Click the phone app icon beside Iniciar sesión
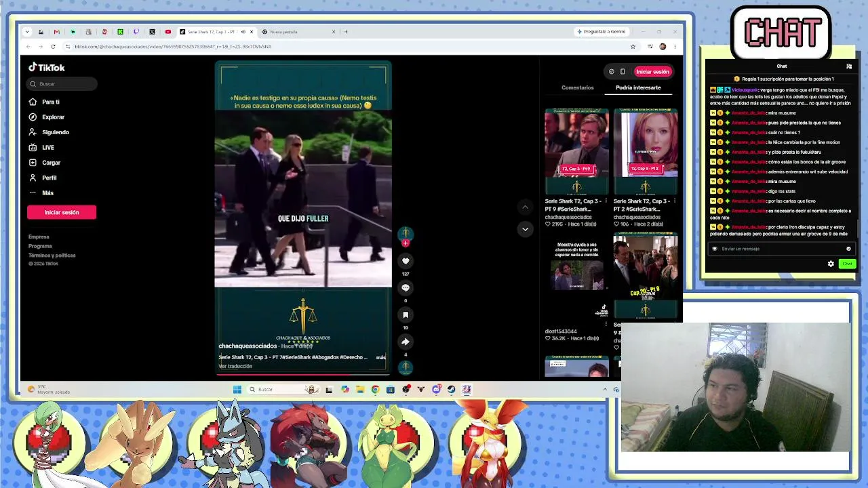 point(623,71)
